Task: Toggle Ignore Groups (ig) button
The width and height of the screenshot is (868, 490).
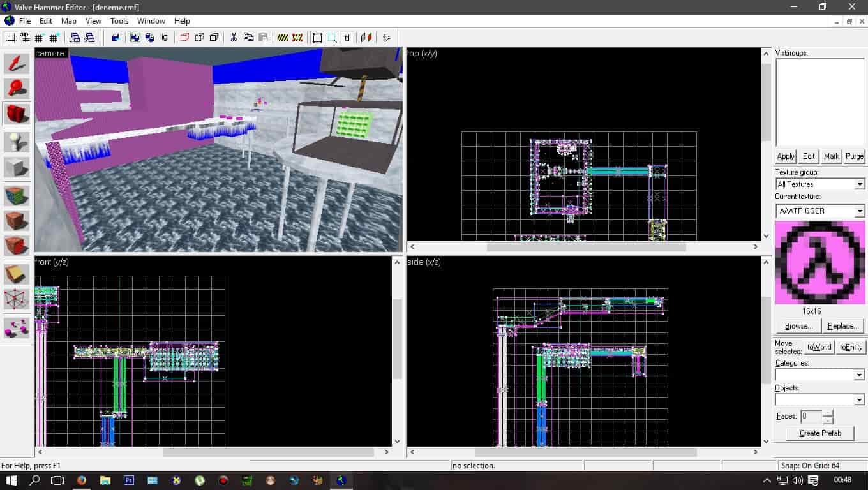Action: 165,38
